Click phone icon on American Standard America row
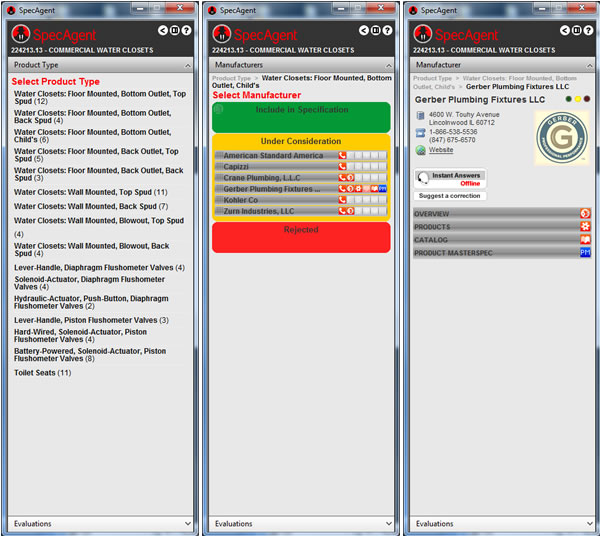The width and height of the screenshot is (600, 536). (342, 155)
